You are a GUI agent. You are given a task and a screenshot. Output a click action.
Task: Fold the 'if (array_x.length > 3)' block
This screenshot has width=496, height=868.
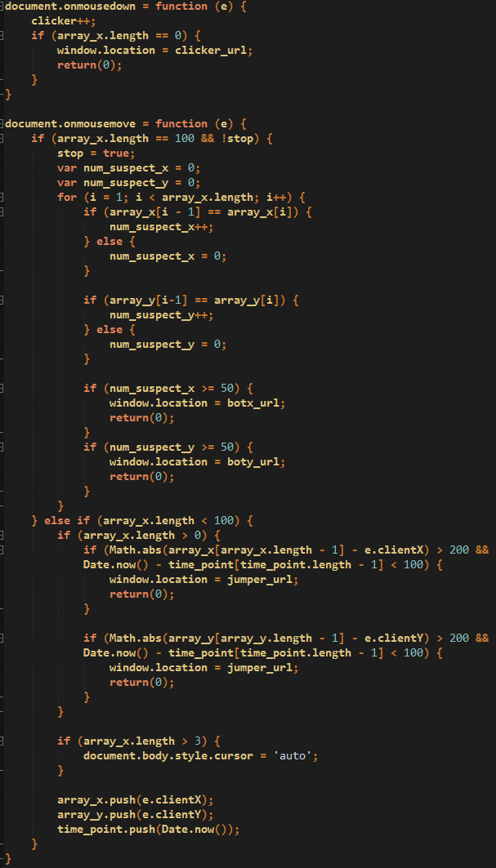(2, 741)
